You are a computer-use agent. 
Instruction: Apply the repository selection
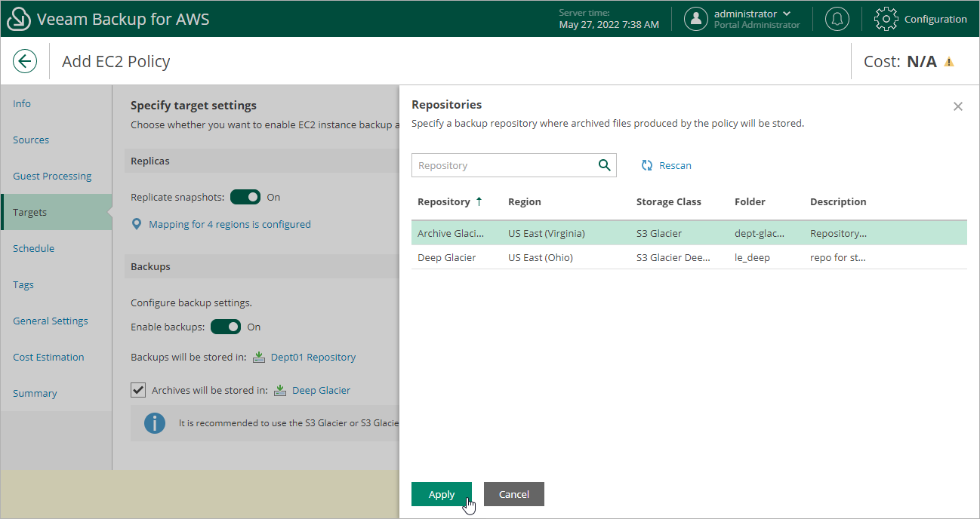[442, 494]
